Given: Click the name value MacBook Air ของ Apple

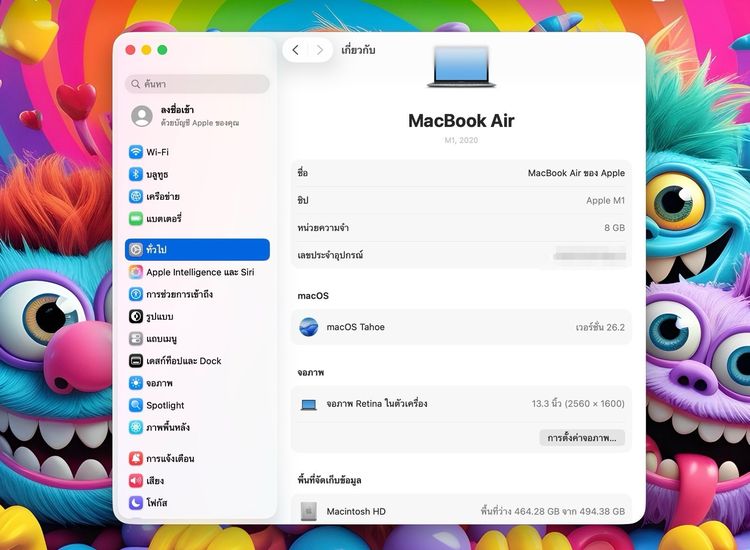Looking at the screenshot, I should 576,173.
